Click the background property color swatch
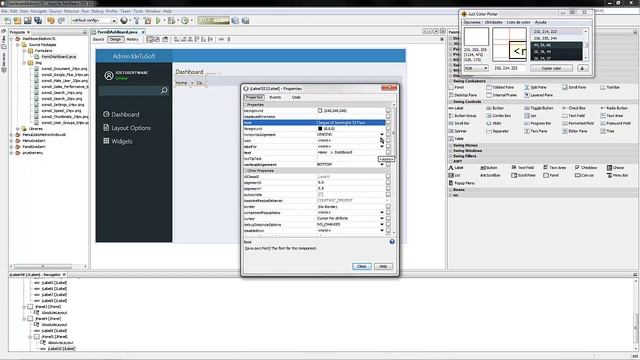Viewport: 640px width, 360px height. click(320, 111)
